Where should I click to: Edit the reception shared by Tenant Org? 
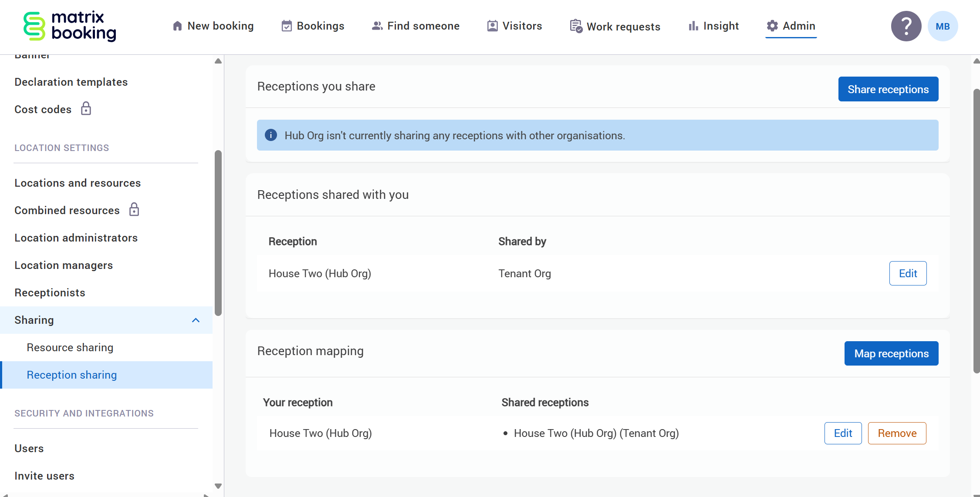(908, 273)
